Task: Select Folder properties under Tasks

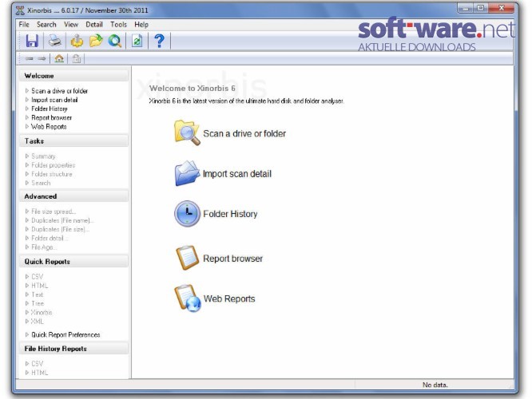Action: click(53, 165)
